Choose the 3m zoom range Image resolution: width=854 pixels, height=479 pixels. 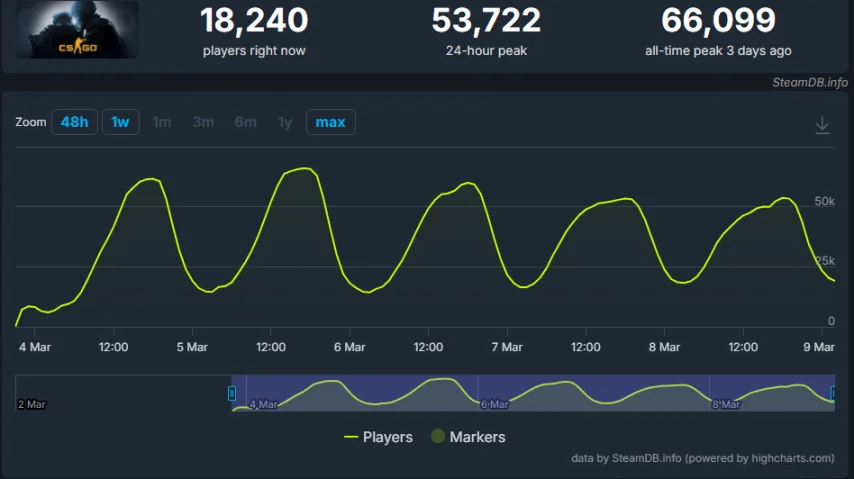[203, 122]
